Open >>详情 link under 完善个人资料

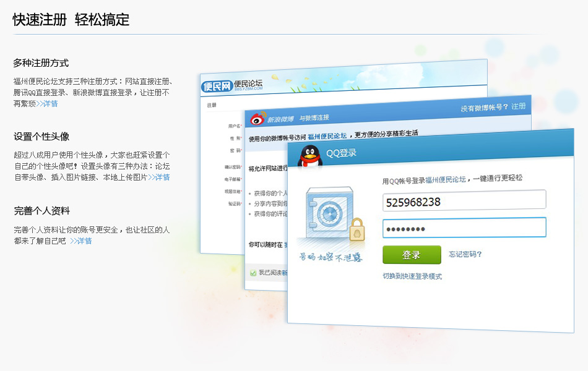81,241
